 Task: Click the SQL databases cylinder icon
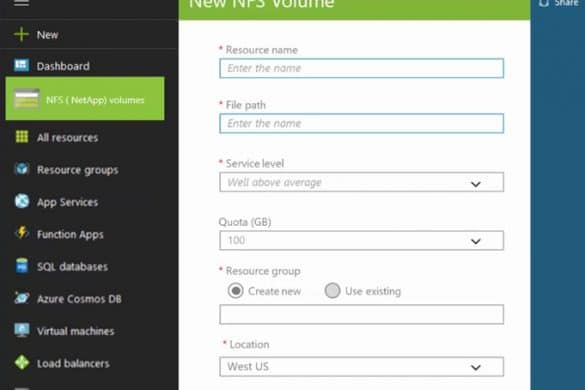coord(22,265)
